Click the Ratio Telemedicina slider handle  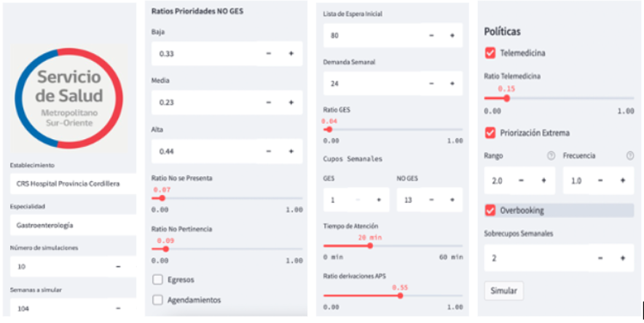[x=507, y=97]
